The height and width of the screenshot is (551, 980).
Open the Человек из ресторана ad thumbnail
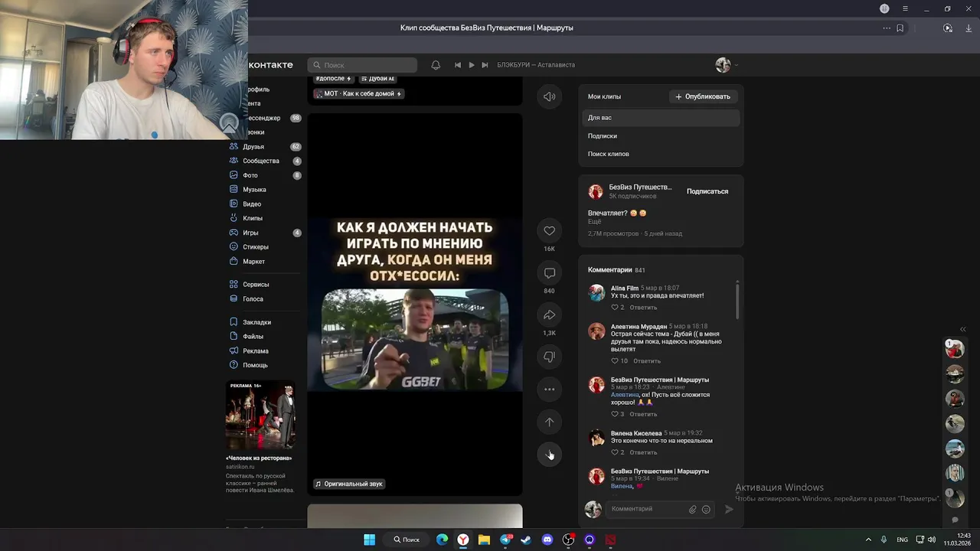tap(260, 416)
